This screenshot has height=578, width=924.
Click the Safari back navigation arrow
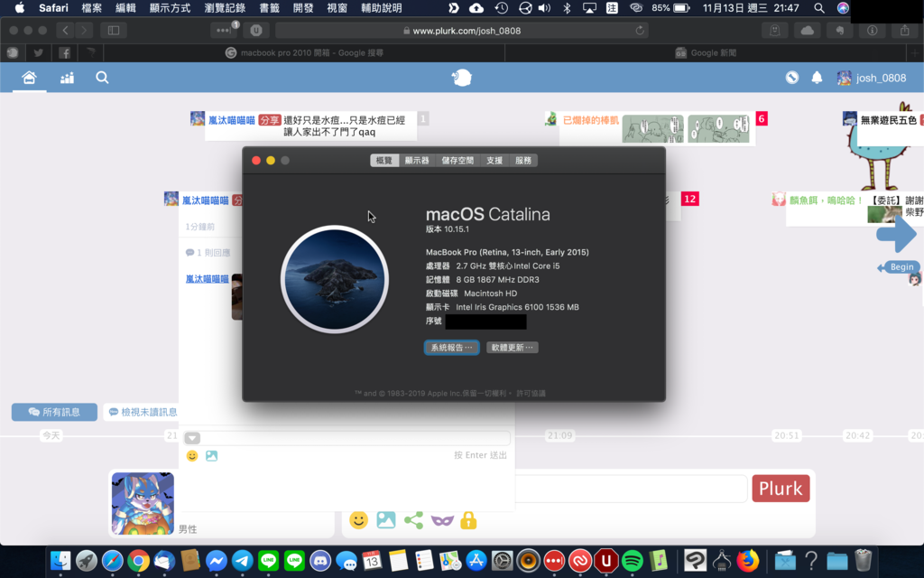(x=65, y=30)
